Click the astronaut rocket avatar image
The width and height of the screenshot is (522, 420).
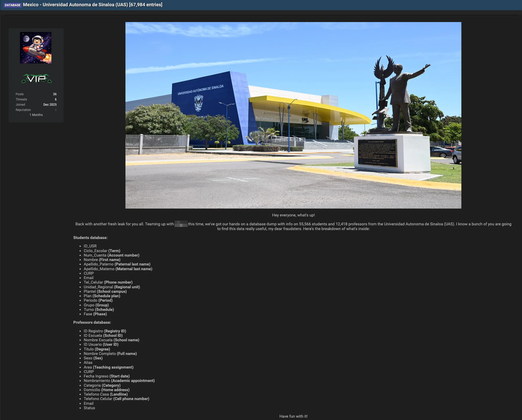36,48
